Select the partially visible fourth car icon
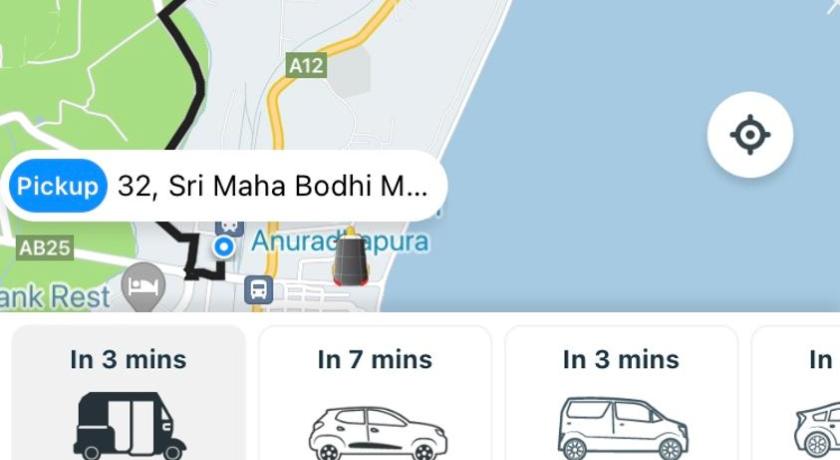Viewport: 840px width, 460px height. tap(817, 431)
